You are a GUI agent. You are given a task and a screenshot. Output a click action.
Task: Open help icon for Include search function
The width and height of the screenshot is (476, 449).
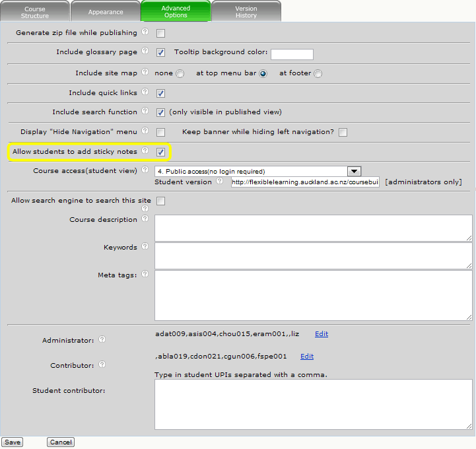145,111
